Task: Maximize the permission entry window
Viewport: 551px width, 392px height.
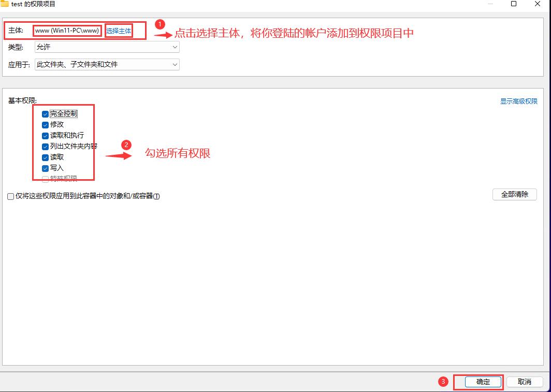Action: coord(513,5)
